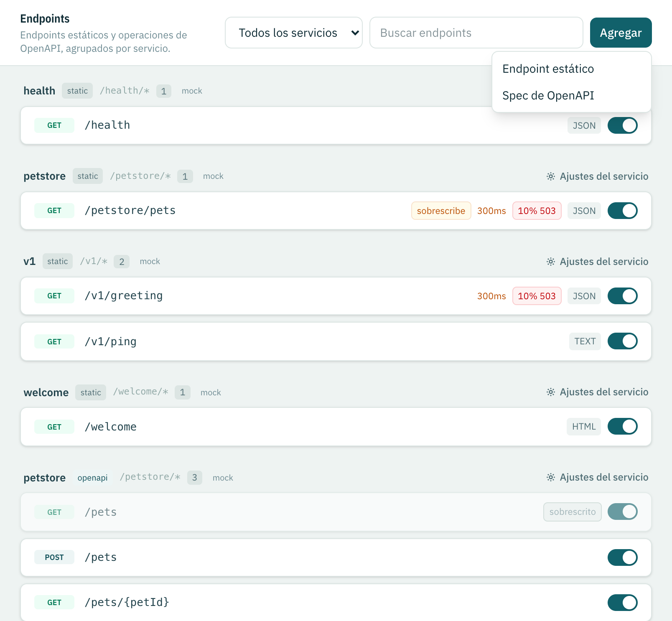Disable the /welcome endpoint toggle

pos(622,426)
